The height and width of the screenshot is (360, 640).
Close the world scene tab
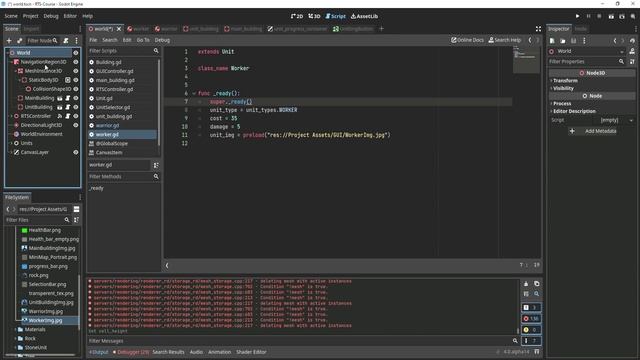tap(119, 29)
